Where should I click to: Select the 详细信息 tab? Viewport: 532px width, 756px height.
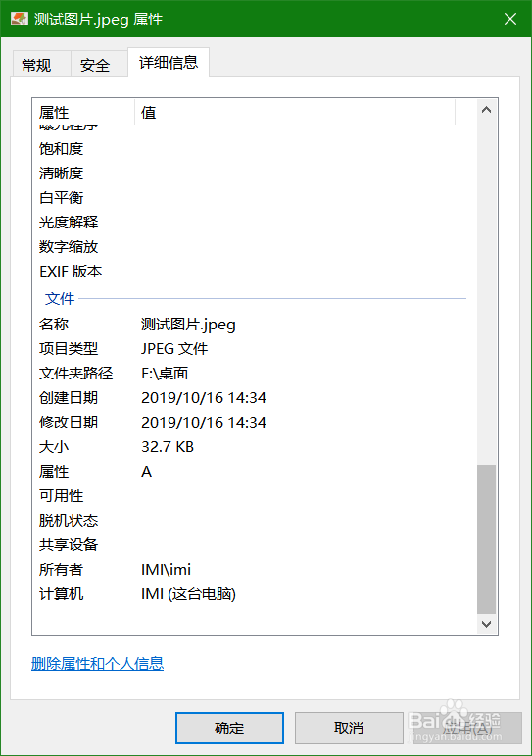169,63
